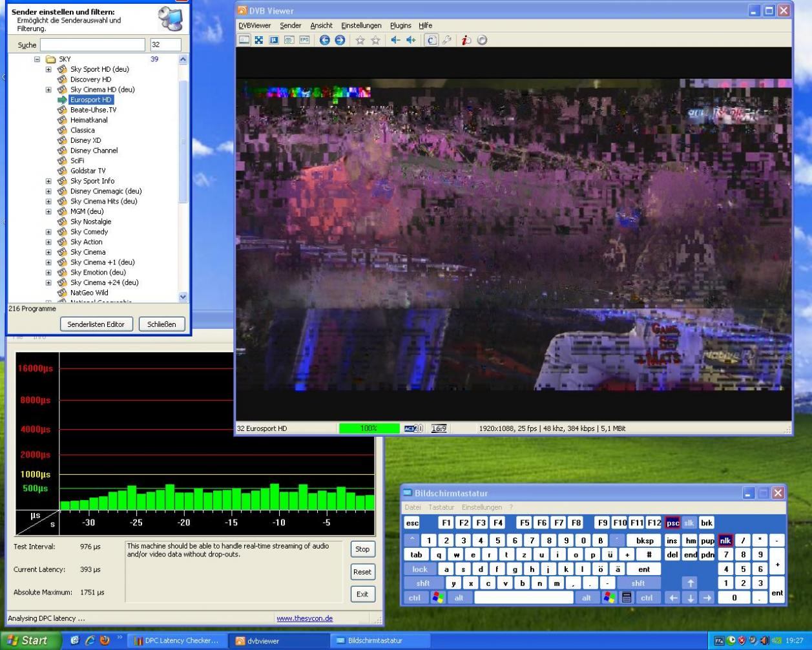This screenshot has width=812, height=650.
Task: Click the 16:9 aspect ratio status indicator
Action: (439, 428)
